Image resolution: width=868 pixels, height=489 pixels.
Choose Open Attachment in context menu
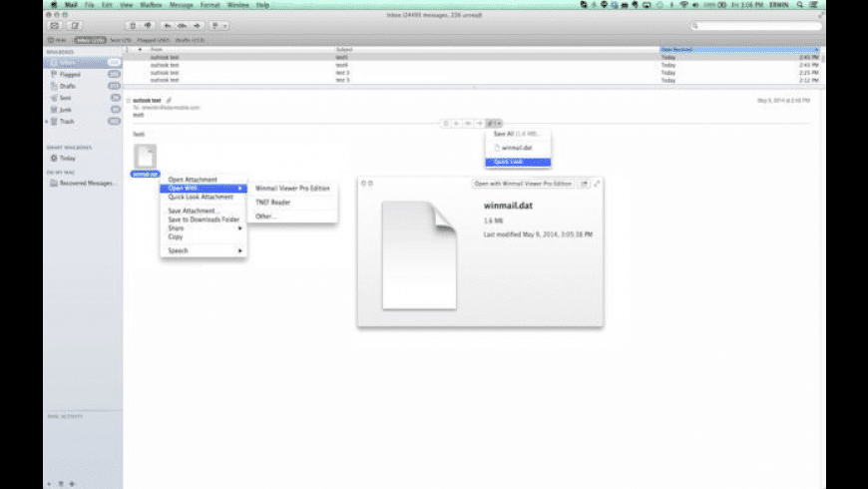coord(204,180)
